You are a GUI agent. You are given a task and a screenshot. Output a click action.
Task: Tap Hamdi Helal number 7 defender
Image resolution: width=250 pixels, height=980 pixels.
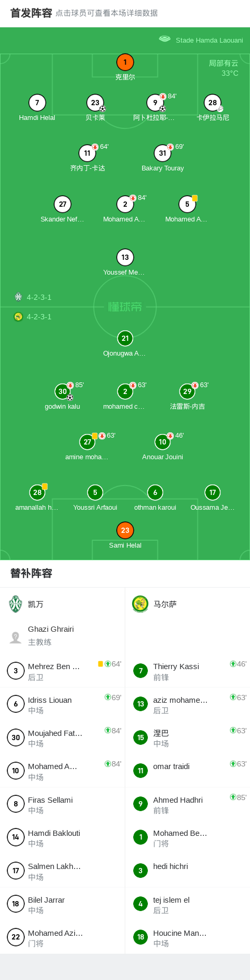(37, 103)
